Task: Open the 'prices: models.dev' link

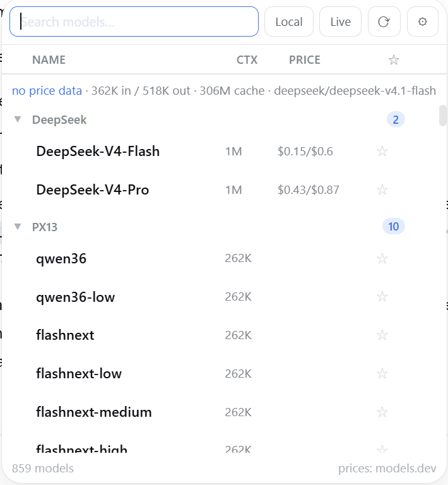Action: tap(387, 469)
